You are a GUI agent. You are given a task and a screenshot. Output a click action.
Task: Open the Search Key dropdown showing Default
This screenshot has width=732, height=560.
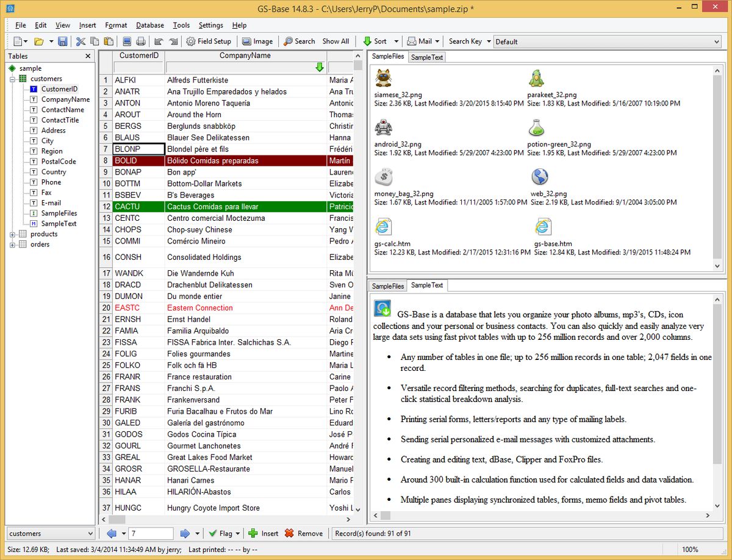pos(607,41)
